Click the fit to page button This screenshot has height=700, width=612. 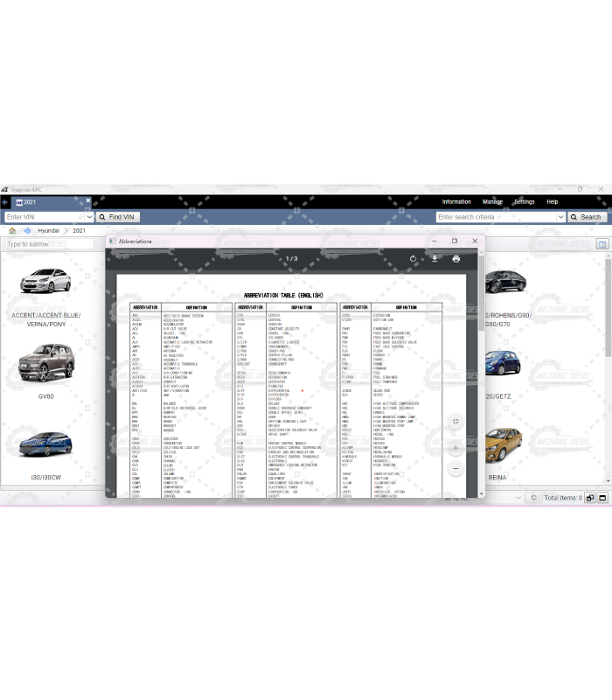pyautogui.click(x=456, y=422)
